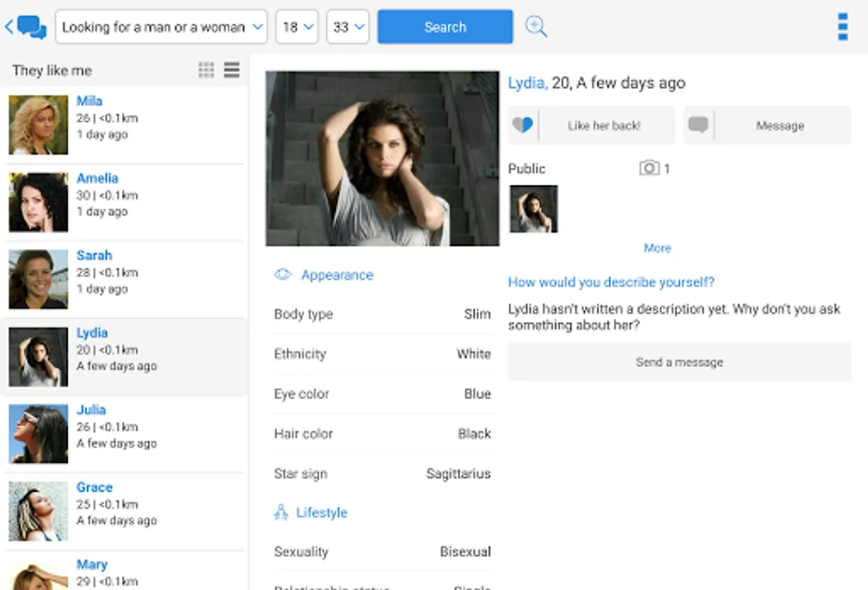Open Lydia's name link in header

527,83
